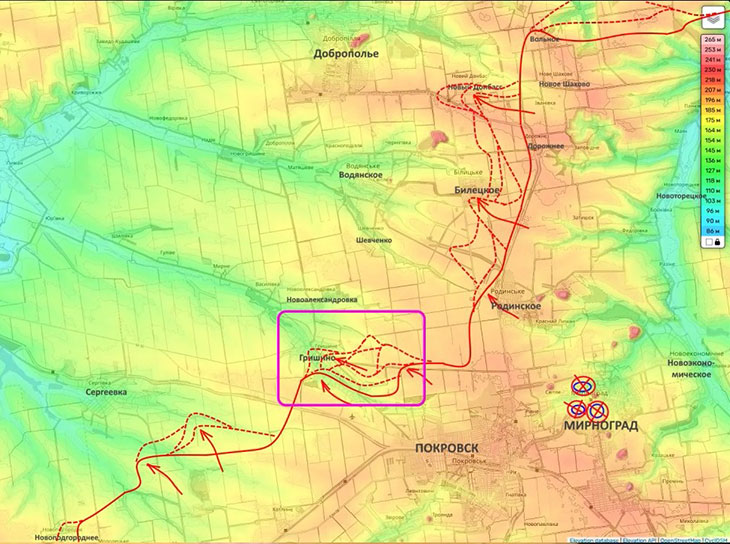Choose the 218 м legend color band
Viewport: 730px width, 544px height.
click(712, 78)
